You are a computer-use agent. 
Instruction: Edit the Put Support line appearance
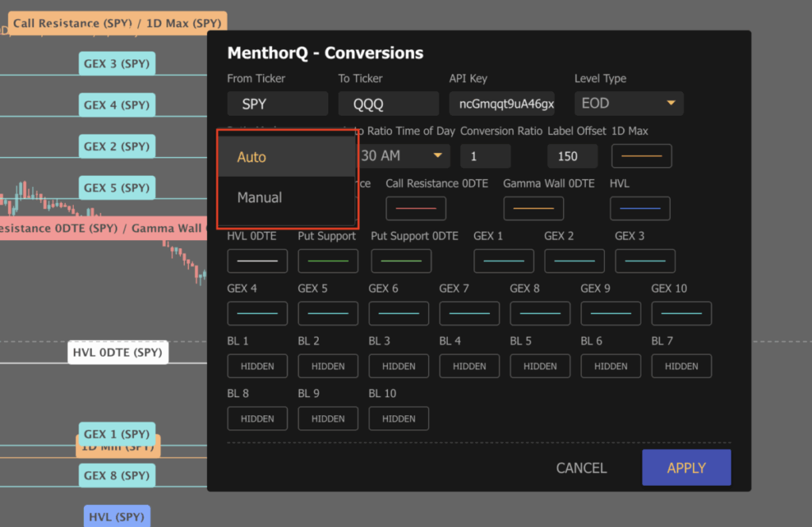tap(327, 261)
